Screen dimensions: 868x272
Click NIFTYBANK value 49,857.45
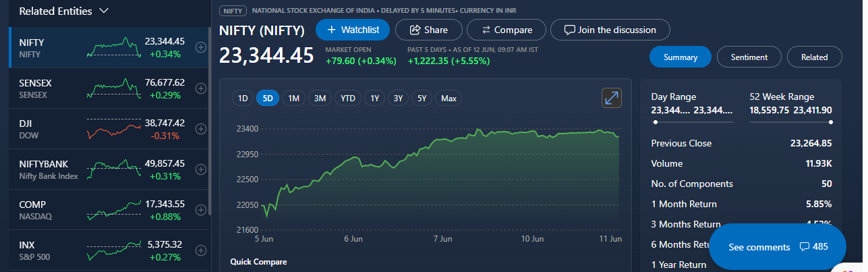click(x=165, y=163)
